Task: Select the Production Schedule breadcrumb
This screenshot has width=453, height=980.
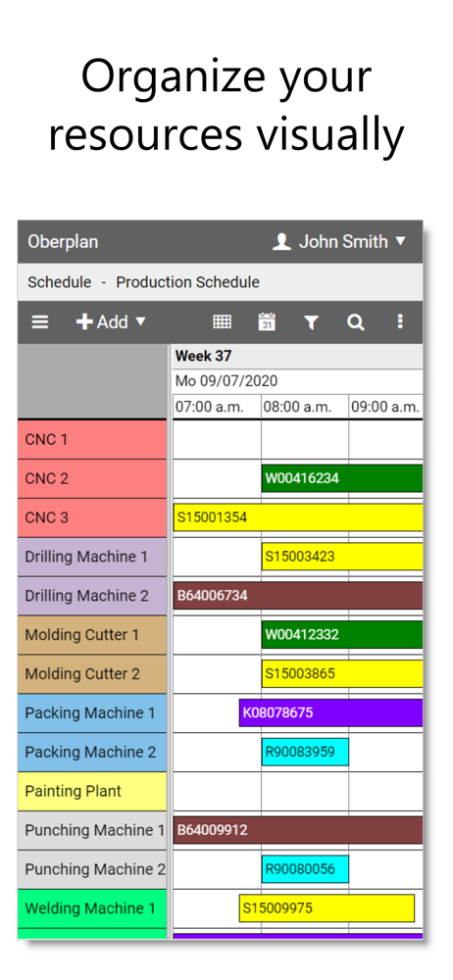Action: [187, 282]
